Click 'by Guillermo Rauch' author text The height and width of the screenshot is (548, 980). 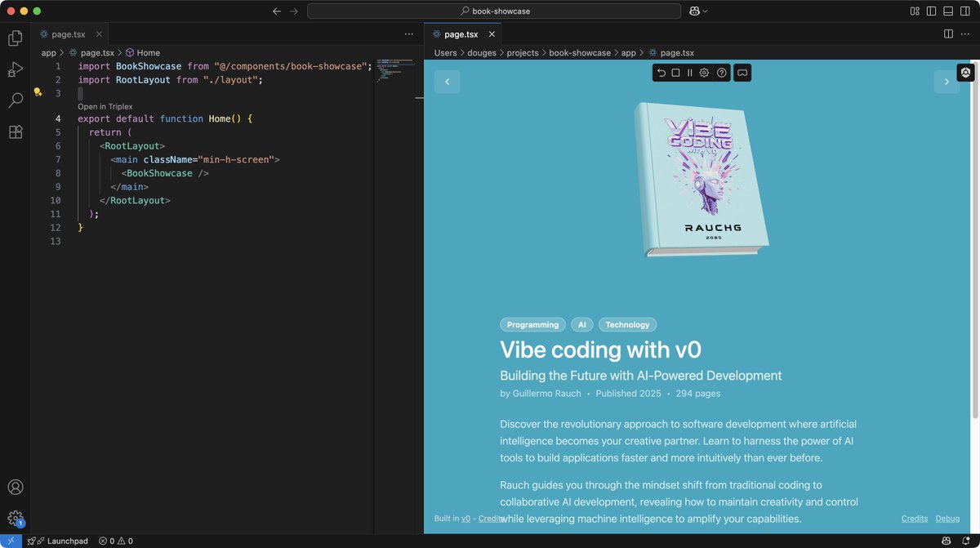541,393
